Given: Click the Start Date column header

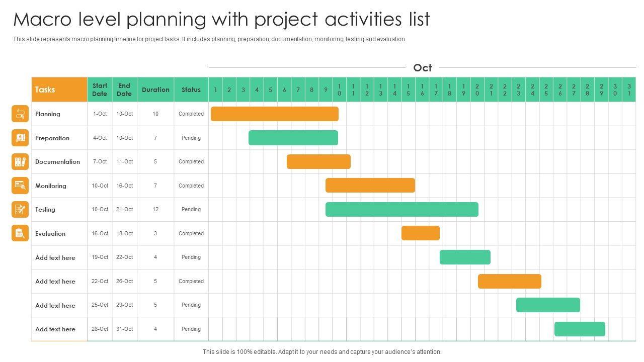Looking at the screenshot, I should coord(100,89).
